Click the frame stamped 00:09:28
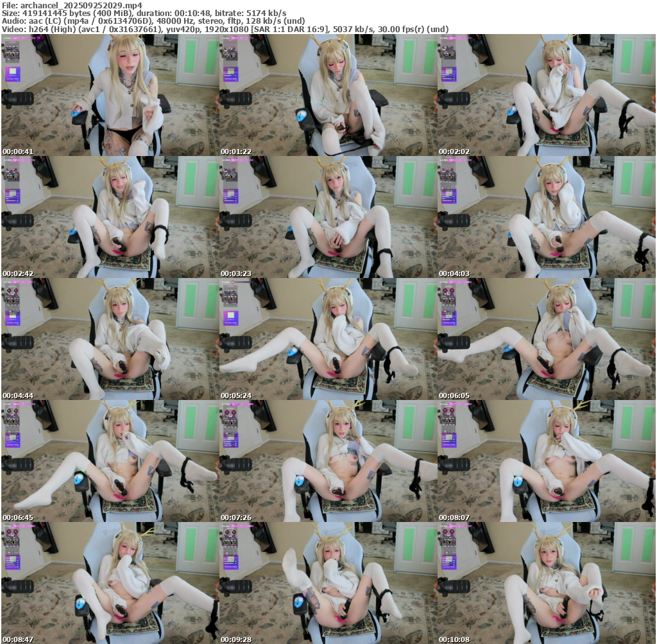The image size is (657, 644). click(328, 583)
